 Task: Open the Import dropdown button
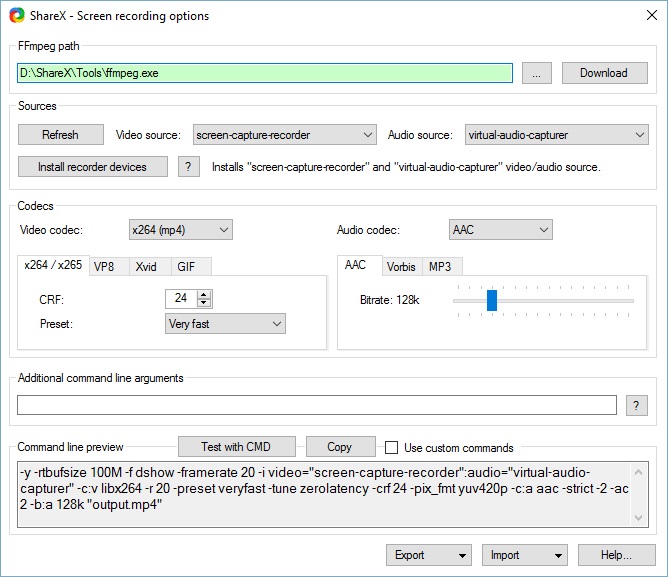tap(525, 555)
